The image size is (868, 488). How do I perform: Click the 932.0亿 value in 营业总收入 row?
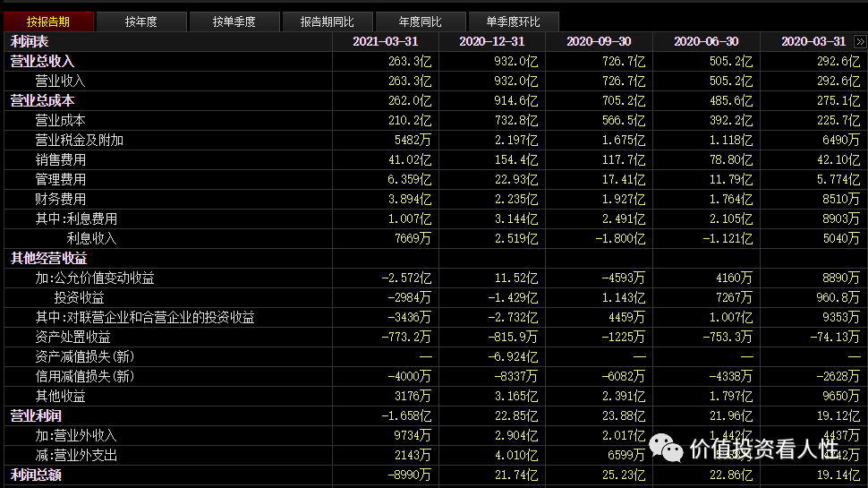[515, 62]
